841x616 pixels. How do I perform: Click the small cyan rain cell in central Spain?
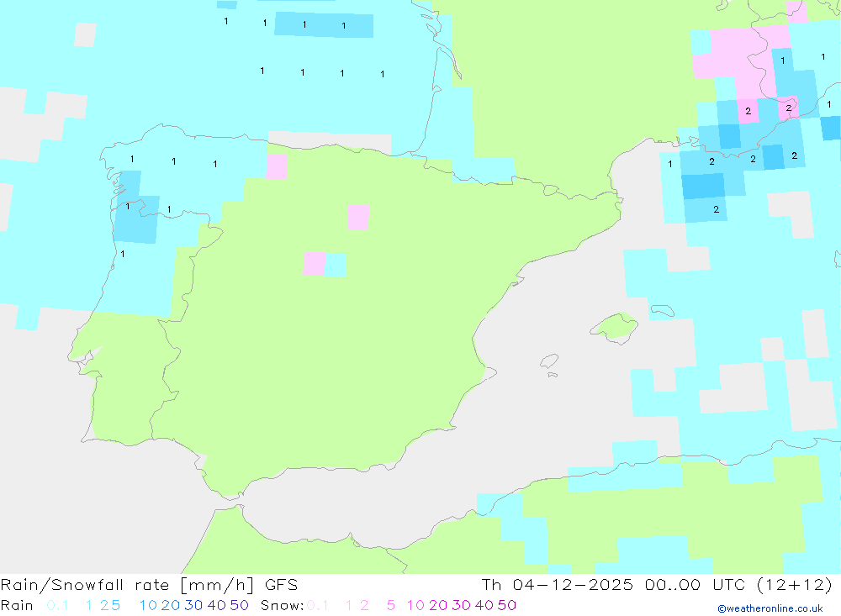pyautogui.click(x=336, y=265)
